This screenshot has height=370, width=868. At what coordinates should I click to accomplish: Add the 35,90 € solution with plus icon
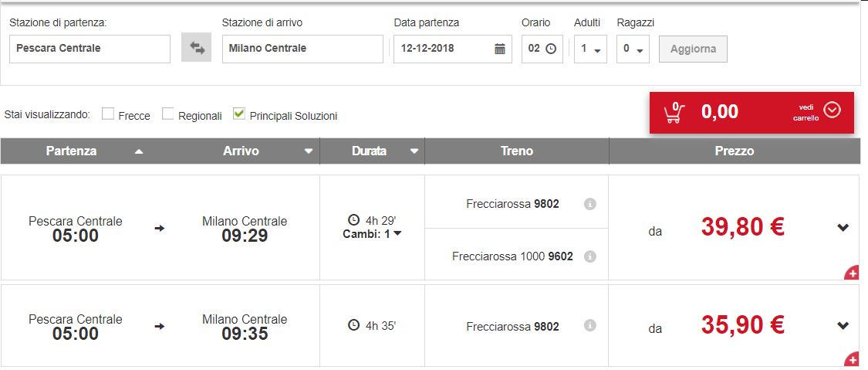pyautogui.click(x=853, y=358)
